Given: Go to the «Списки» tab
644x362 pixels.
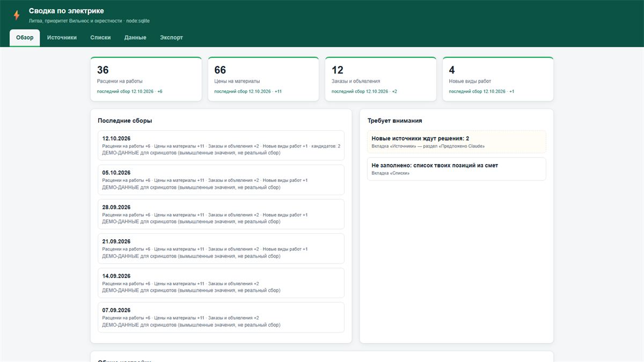Looking at the screenshot, I should [x=100, y=38].
